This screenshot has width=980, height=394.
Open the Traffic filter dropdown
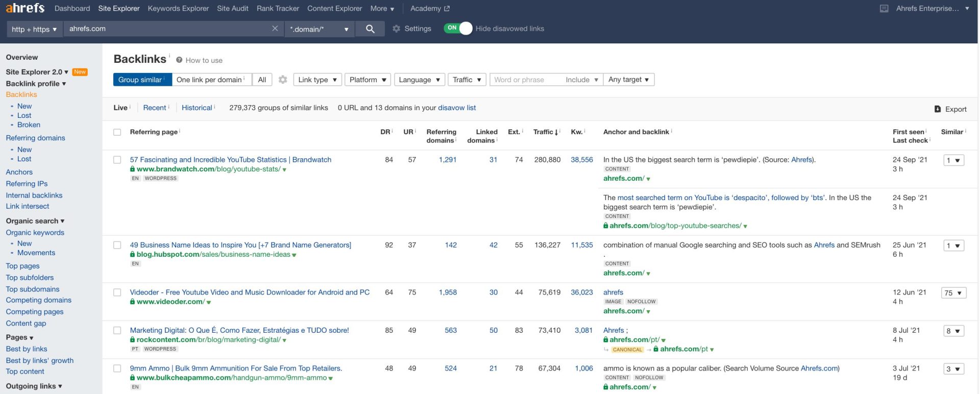(x=467, y=80)
